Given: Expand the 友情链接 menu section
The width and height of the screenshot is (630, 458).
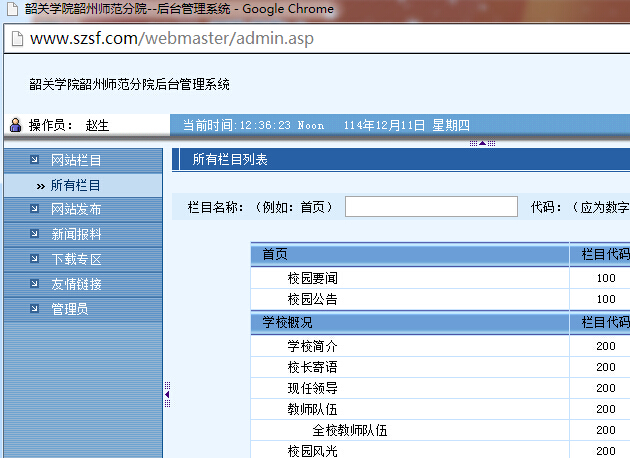Looking at the screenshot, I should [x=83, y=284].
